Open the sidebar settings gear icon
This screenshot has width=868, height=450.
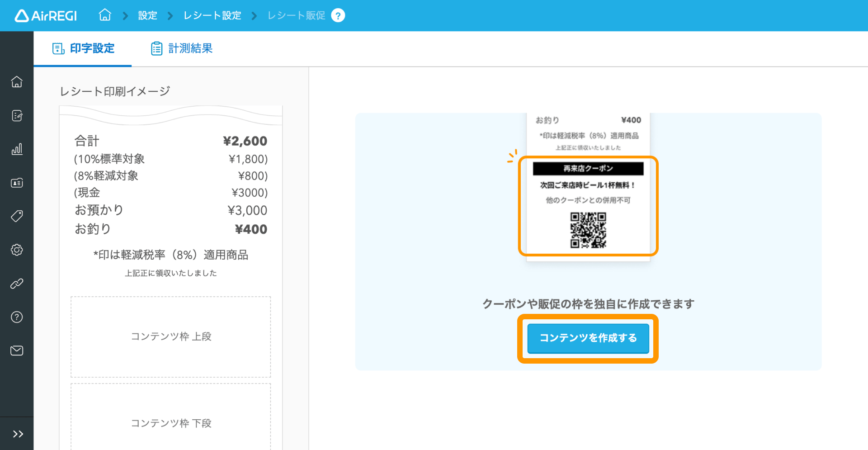[x=17, y=250]
